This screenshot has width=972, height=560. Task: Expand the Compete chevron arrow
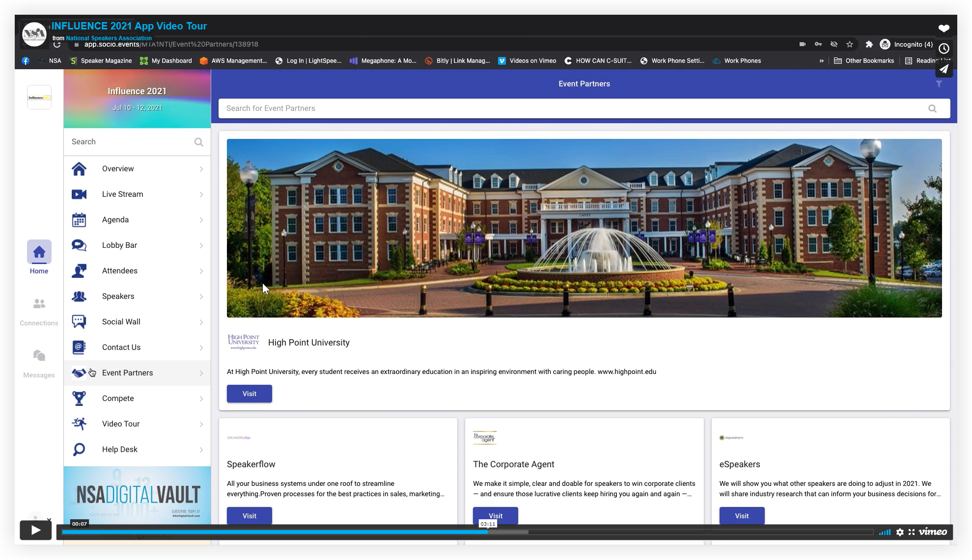point(201,399)
